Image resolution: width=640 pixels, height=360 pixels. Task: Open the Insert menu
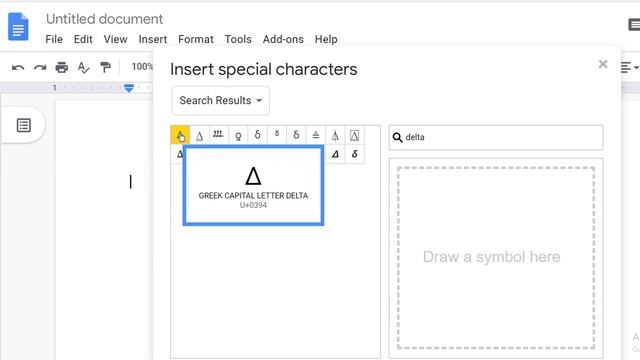click(x=153, y=39)
